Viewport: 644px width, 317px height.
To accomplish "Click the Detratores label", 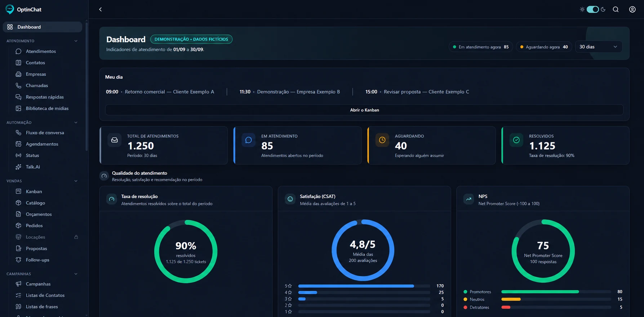I will click(x=479, y=307).
